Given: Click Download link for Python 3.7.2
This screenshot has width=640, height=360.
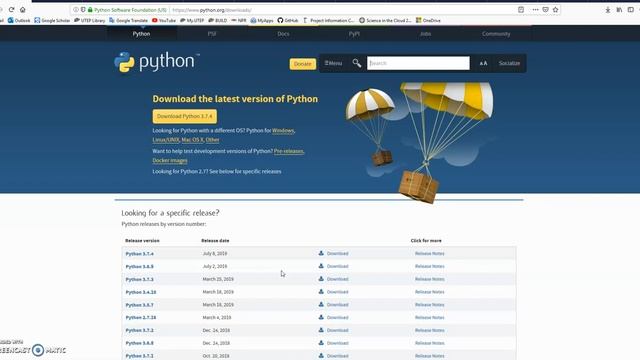Looking at the screenshot, I should pyautogui.click(x=338, y=330).
